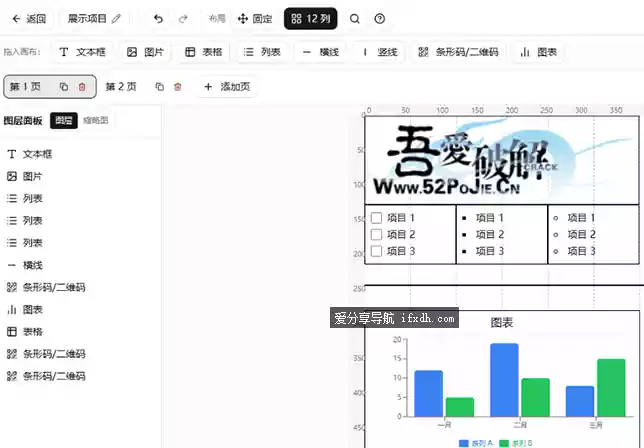This screenshot has width=644, height=448.
Task: Select the solid-bullet list 项目 2
Action: click(490, 234)
